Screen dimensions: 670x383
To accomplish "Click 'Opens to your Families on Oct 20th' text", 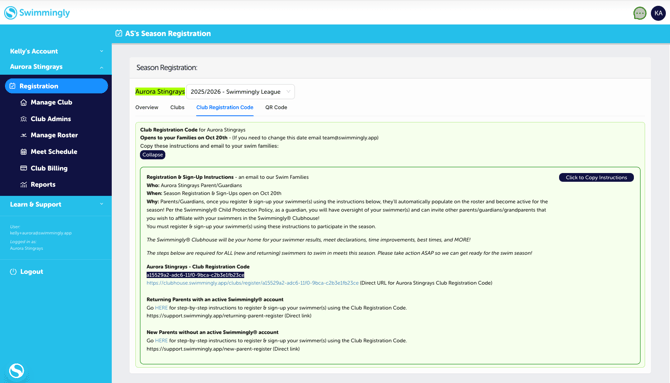I will 184,138.
